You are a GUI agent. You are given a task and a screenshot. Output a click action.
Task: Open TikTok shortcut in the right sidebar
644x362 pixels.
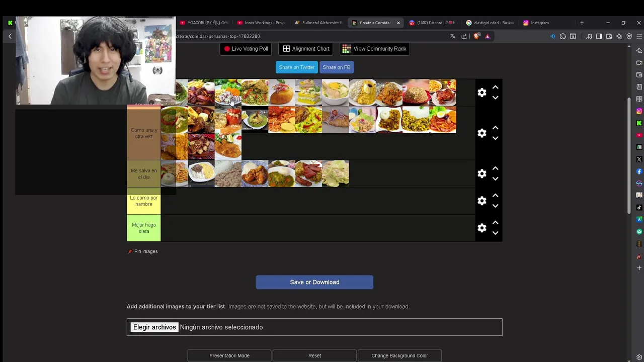click(x=639, y=208)
